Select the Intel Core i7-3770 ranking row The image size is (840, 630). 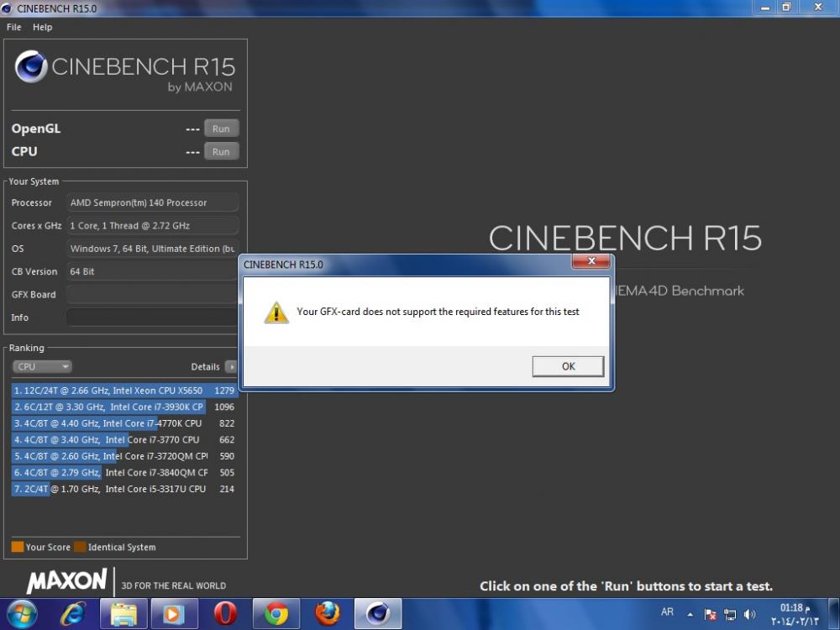[x=123, y=440]
